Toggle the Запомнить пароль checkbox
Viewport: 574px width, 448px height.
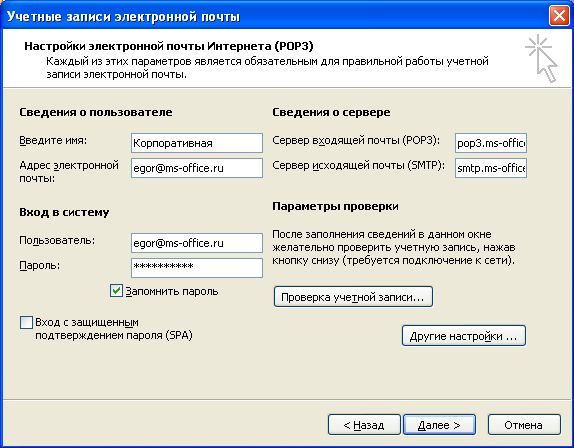[x=116, y=291]
